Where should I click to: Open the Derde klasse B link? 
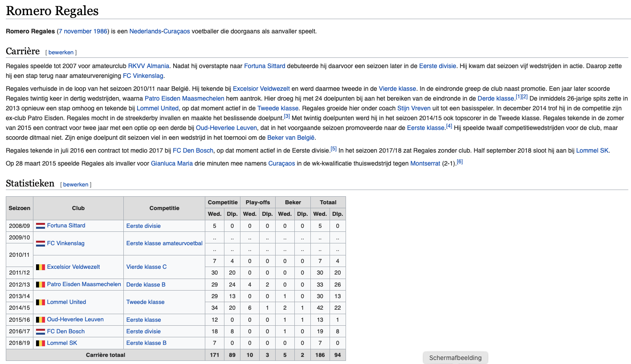pyautogui.click(x=146, y=285)
